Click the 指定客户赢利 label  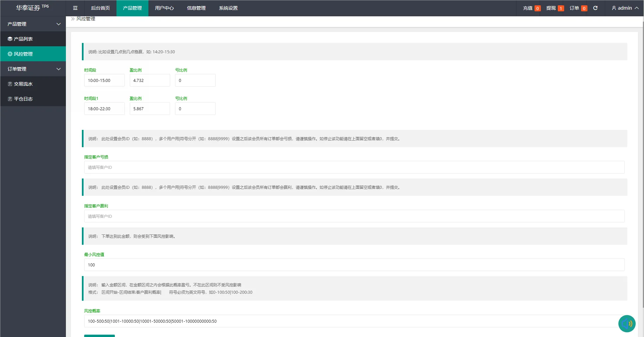click(96, 206)
